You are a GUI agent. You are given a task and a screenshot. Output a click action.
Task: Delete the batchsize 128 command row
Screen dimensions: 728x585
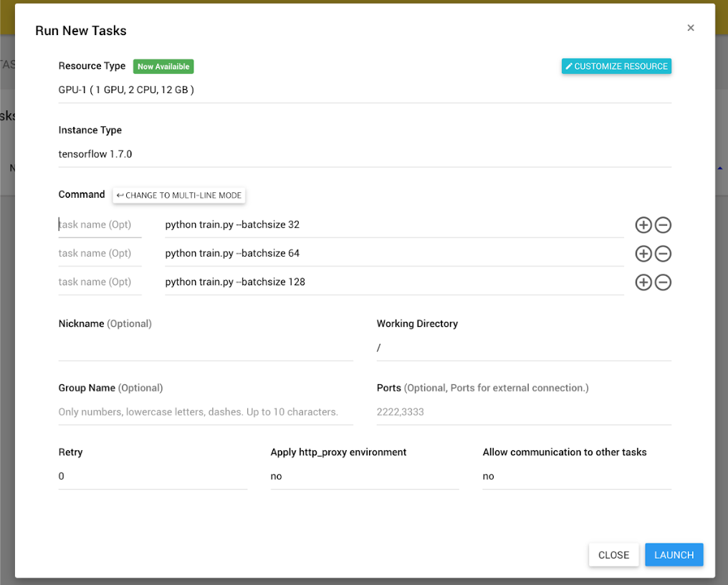click(664, 282)
